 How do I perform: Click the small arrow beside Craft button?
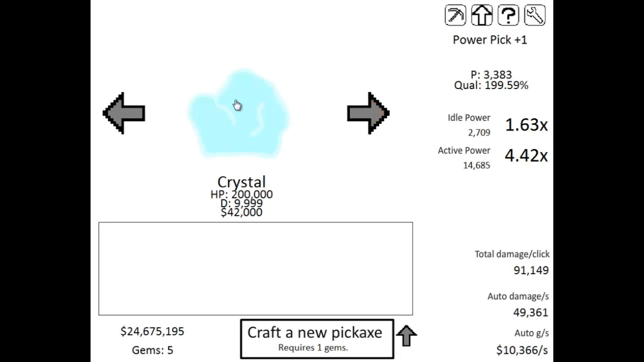tap(406, 336)
